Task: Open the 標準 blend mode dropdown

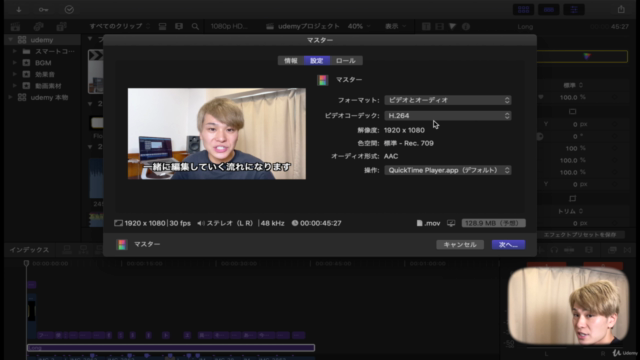Action: (x=573, y=85)
